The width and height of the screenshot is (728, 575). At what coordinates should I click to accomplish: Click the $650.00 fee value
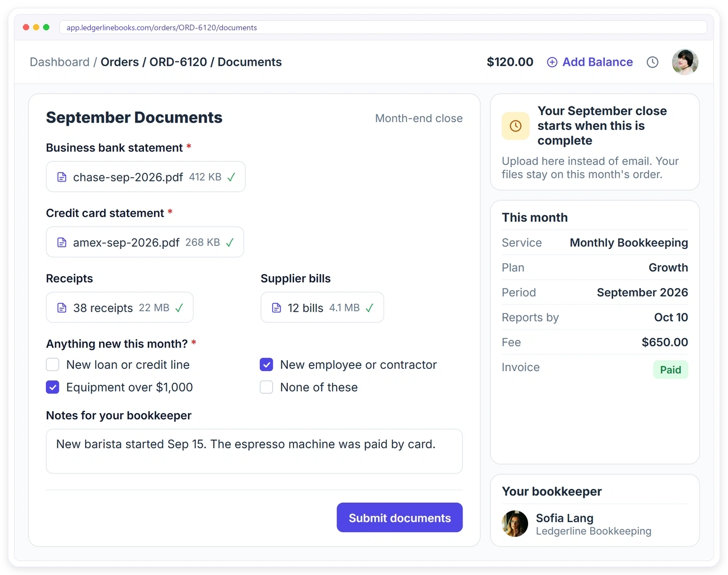click(x=665, y=342)
